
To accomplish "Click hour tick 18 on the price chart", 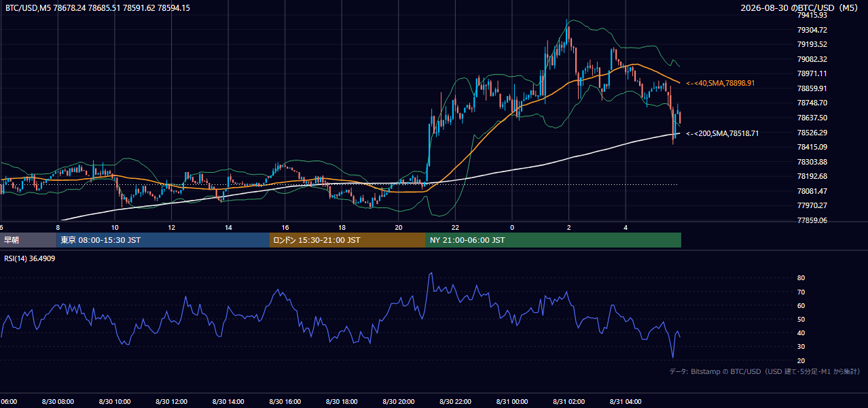I will coord(342,228).
